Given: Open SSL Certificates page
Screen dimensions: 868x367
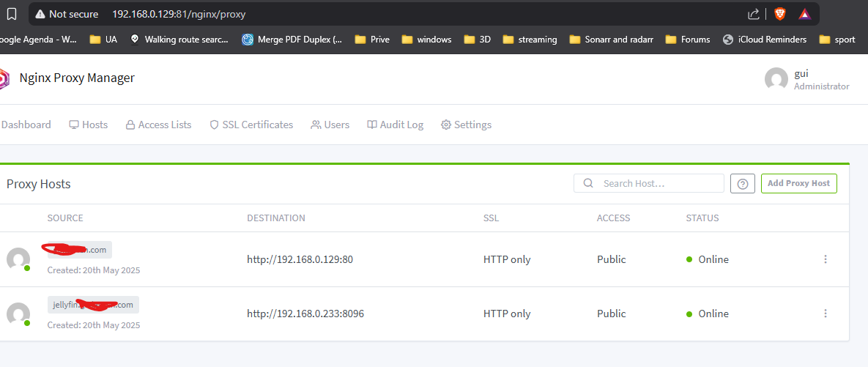Looking at the screenshot, I should (251, 125).
